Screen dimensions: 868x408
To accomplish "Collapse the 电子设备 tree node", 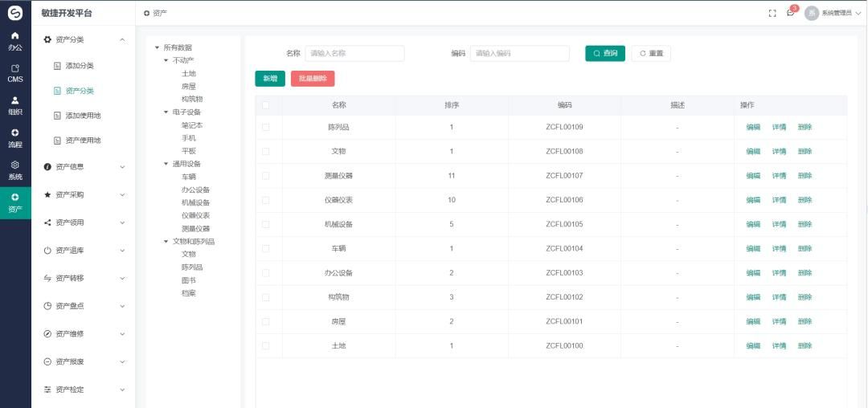I will [166, 112].
